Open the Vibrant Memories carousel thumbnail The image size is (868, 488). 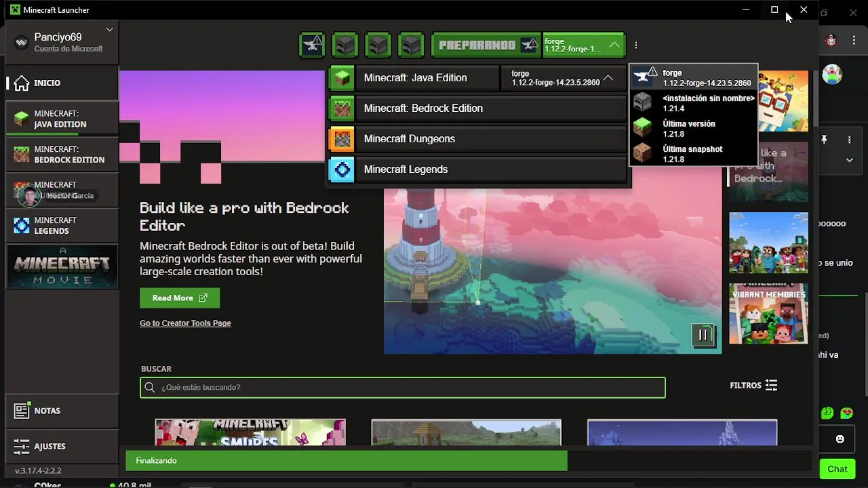pos(768,314)
